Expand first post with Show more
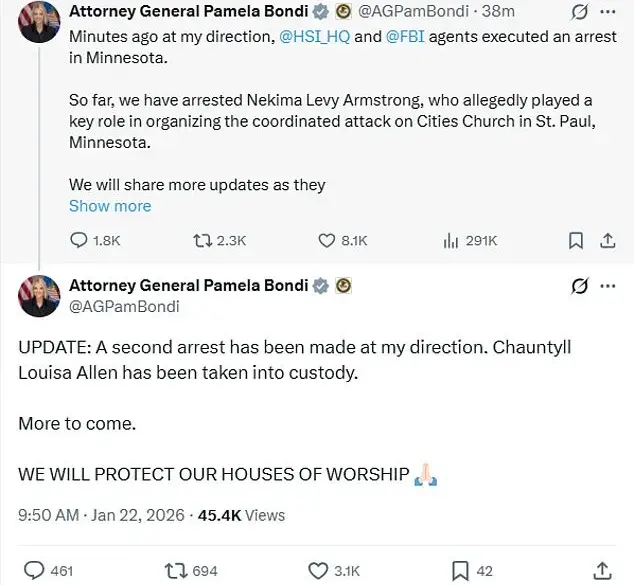The image size is (634, 585). pos(110,206)
